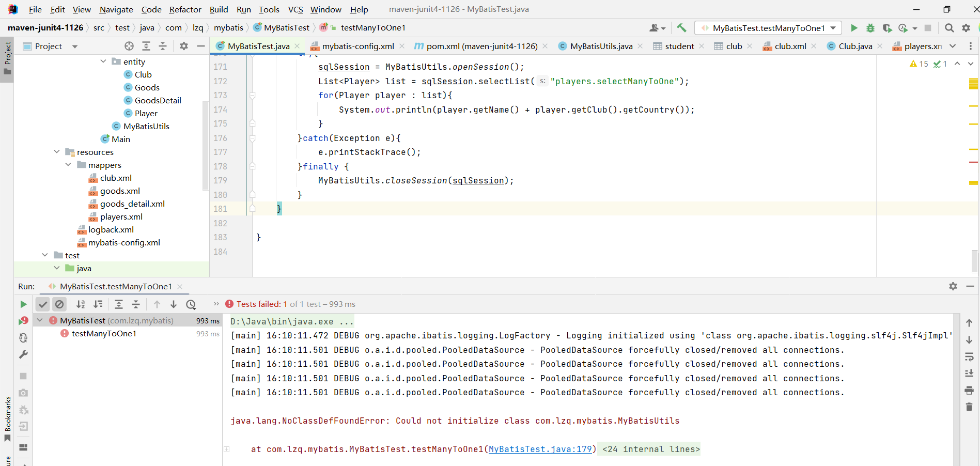Rerun failed tests in the Run panel

[x=23, y=321]
